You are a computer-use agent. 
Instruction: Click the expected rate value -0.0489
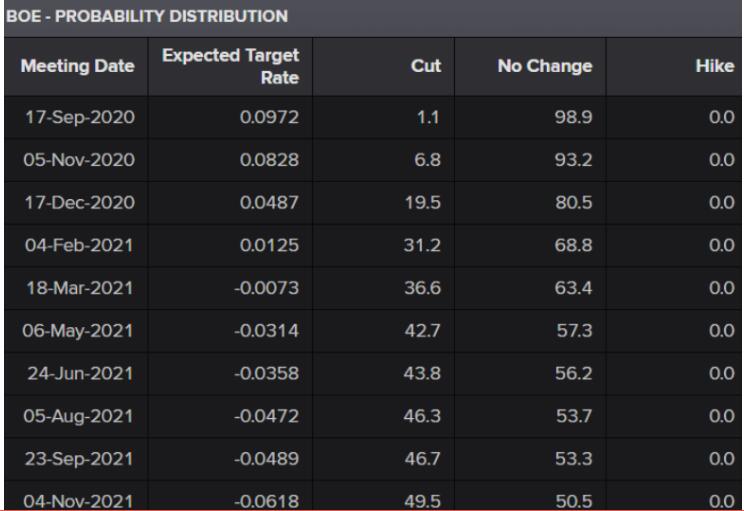pos(267,459)
